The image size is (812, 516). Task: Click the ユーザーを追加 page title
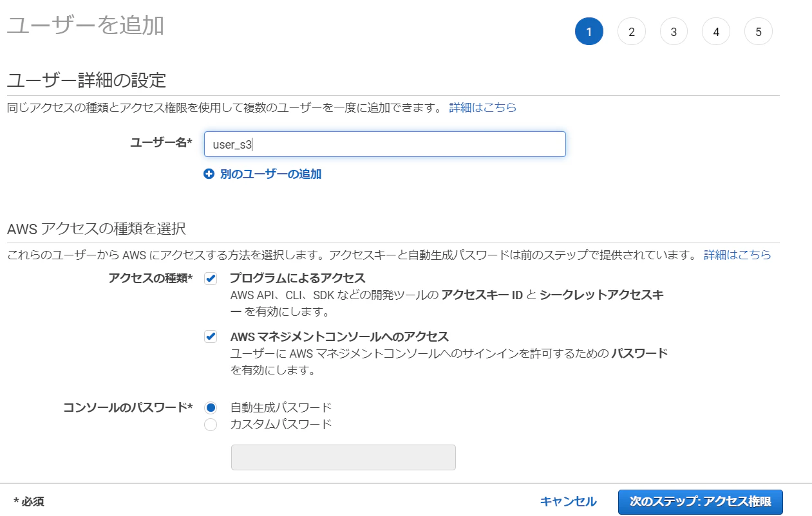[x=85, y=26]
